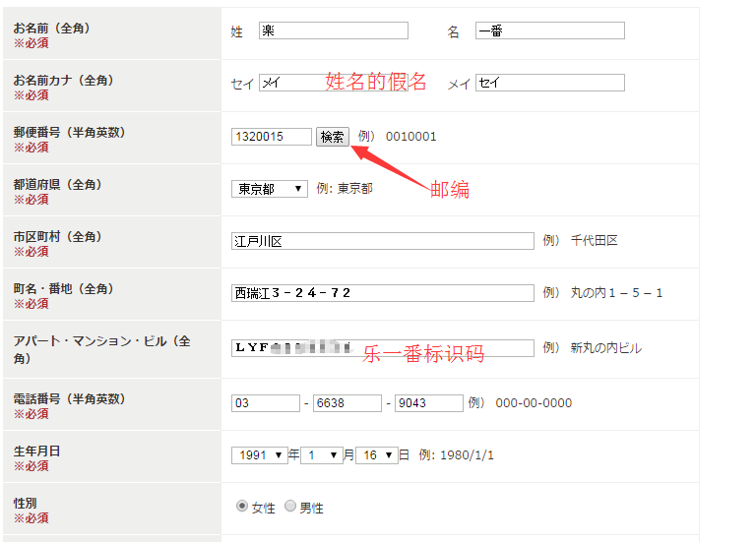Click the 男性 label text
756x542 pixels.
click(x=311, y=508)
